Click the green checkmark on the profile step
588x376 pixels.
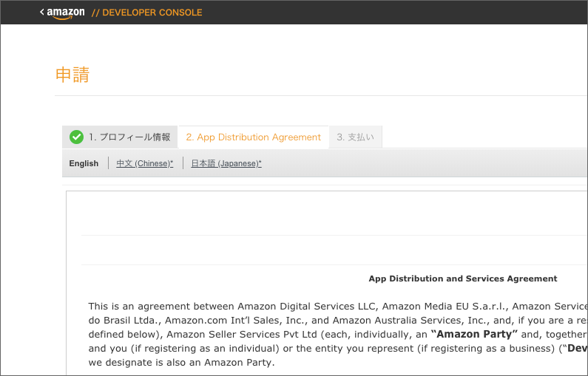click(76, 137)
